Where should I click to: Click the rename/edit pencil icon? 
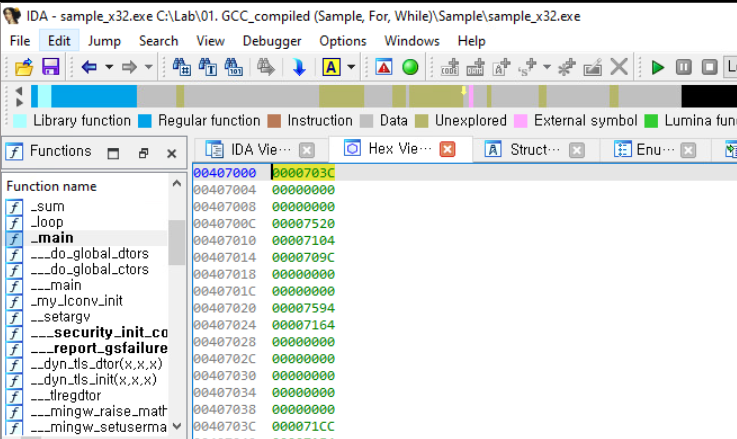593,67
